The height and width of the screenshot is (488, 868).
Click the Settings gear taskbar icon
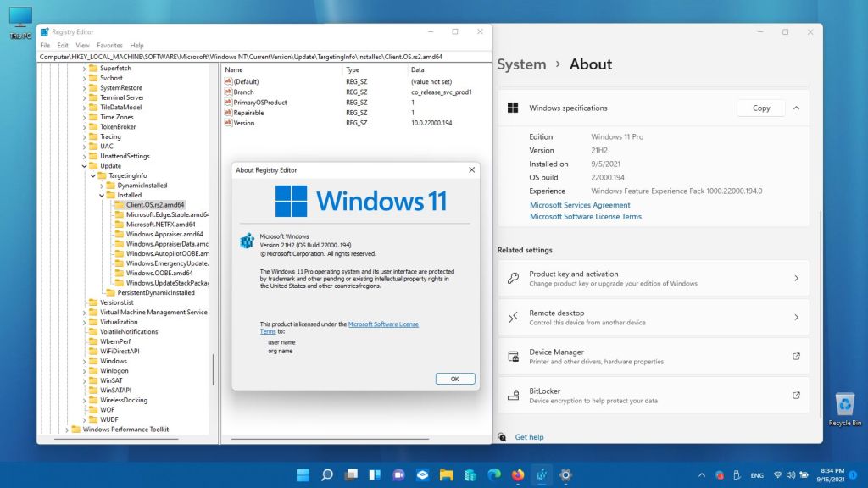pyautogui.click(x=565, y=475)
